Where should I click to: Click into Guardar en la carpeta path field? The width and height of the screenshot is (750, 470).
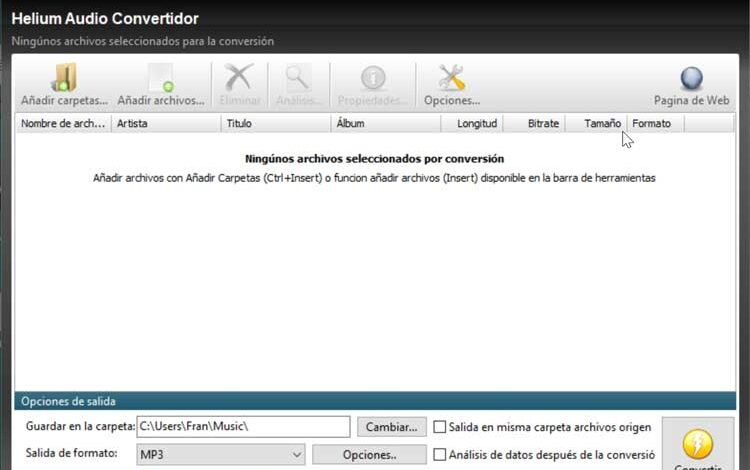coord(243,426)
